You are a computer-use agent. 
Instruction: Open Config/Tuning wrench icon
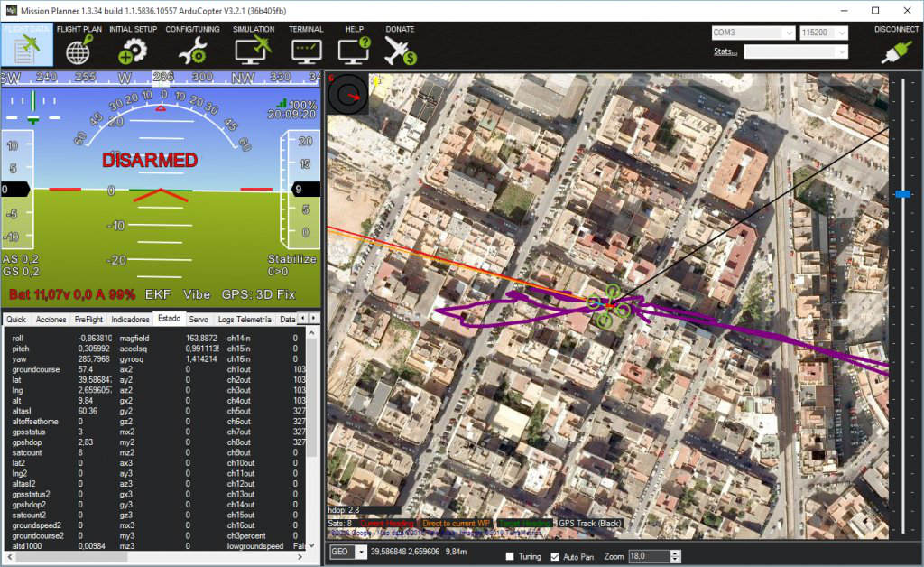tap(192, 46)
